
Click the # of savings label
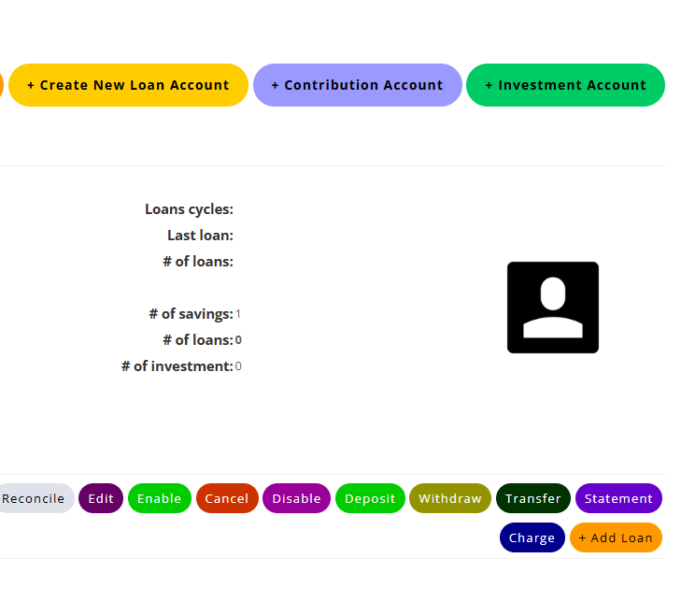tap(191, 314)
